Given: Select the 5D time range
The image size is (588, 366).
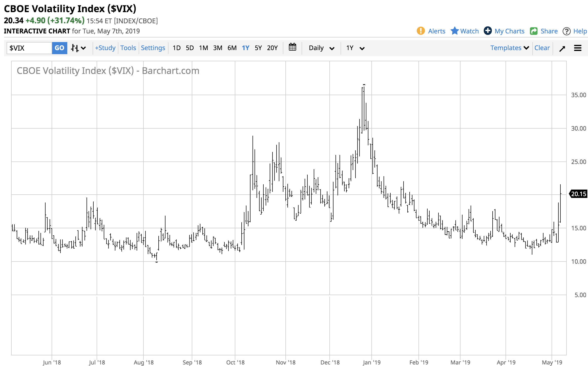Looking at the screenshot, I should click(x=190, y=48).
